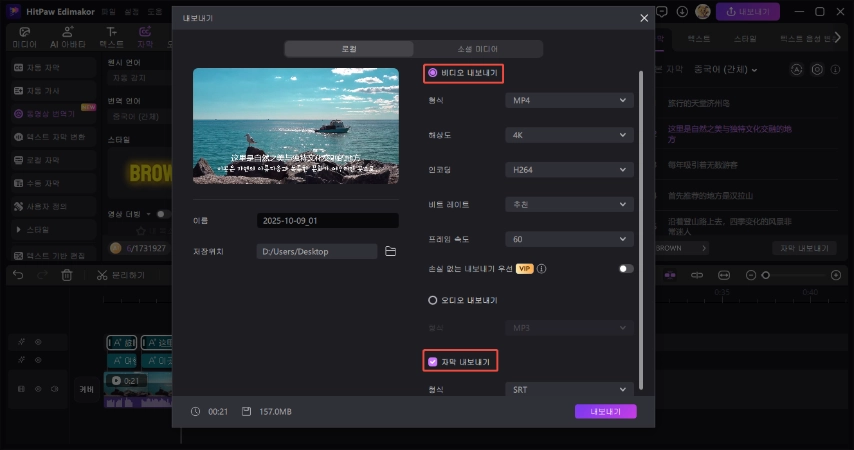Viewport: 854px width, 450px height.
Task: Toggle the lossless export priority switch
Action: pos(626,269)
